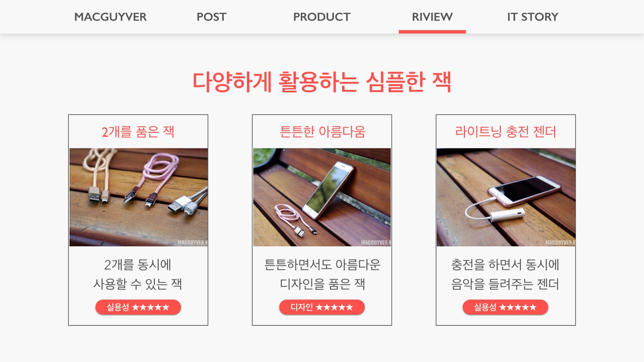Image resolution: width=644 pixels, height=362 pixels.
Task: Click the 다양하게 활용하는 심플한 잭 headline
Action: click(x=322, y=82)
